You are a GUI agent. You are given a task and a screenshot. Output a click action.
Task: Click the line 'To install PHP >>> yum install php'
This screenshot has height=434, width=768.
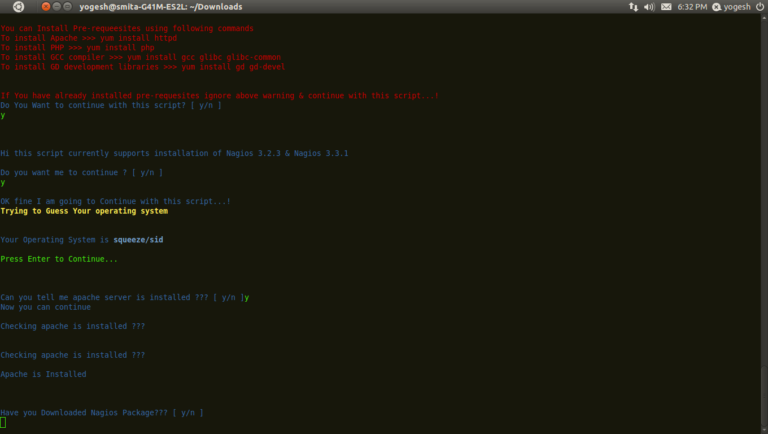coord(77,48)
